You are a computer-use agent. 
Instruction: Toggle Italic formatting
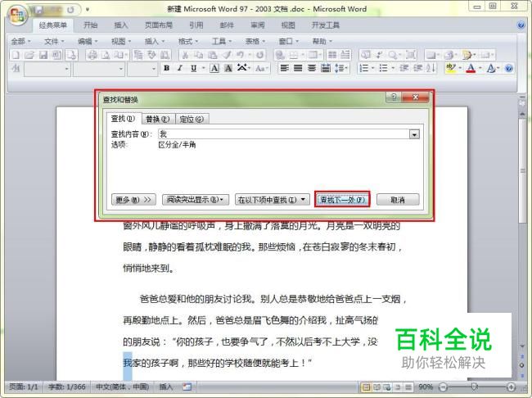(180, 68)
